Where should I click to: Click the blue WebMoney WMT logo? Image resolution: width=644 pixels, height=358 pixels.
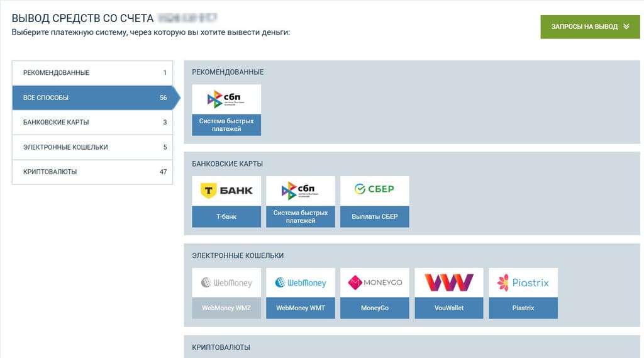pos(301,282)
